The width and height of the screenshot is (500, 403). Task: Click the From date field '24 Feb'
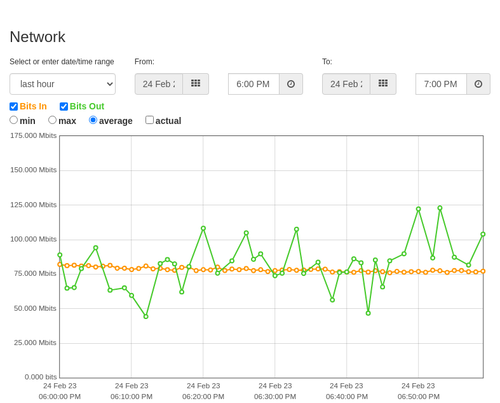(x=159, y=84)
